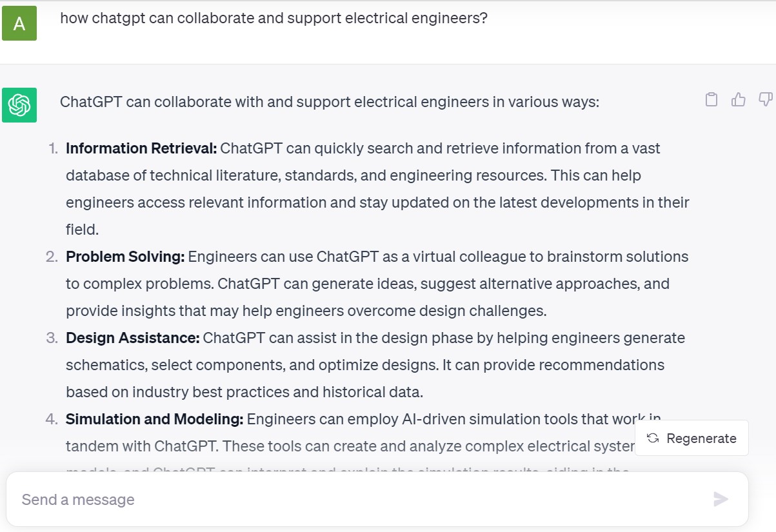The image size is (776, 532).
Task: Focus the Send a message input field
Action: (258, 498)
